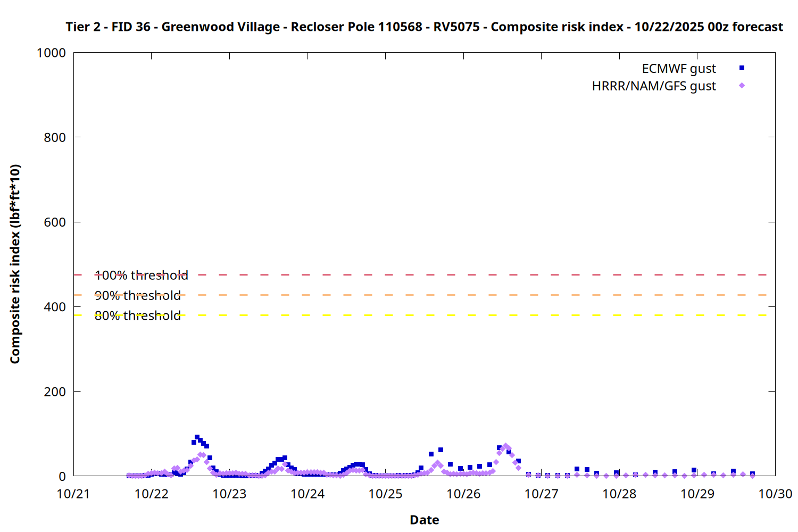Select the 10/22 date tick label

tap(151, 494)
